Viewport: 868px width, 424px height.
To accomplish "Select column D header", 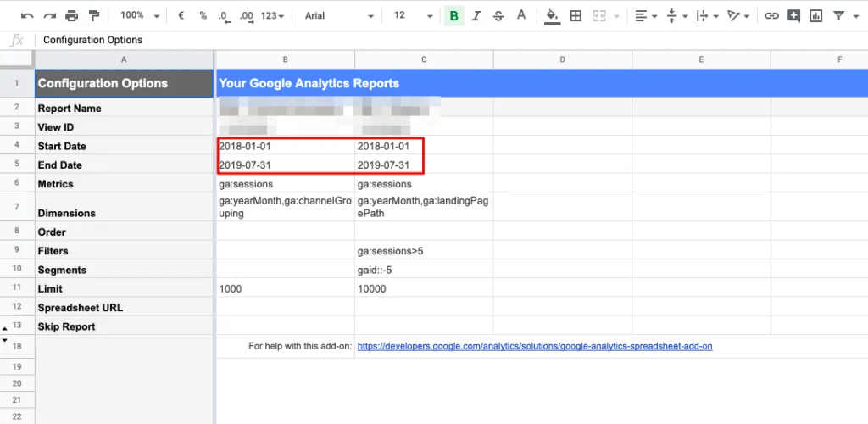I will (x=563, y=59).
